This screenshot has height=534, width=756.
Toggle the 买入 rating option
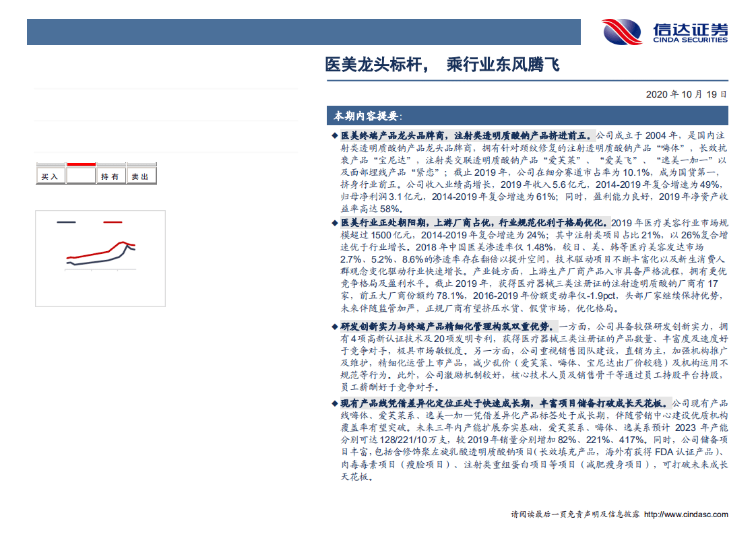[50, 176]
